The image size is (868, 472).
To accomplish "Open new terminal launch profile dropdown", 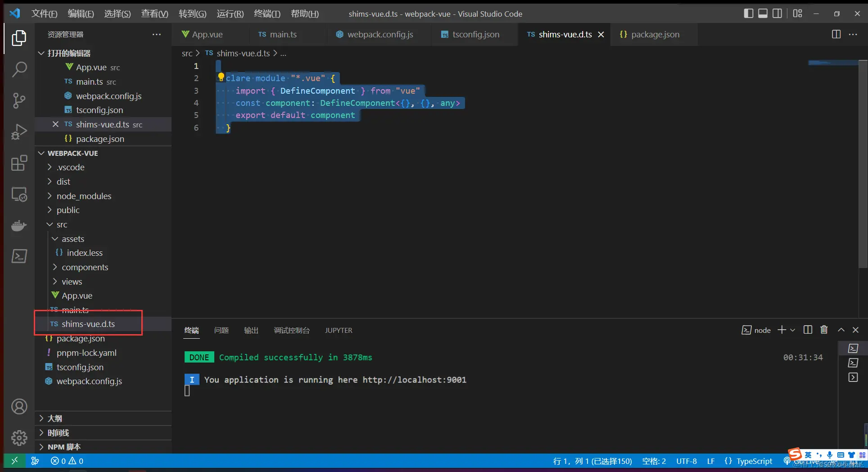I will pyautogui.click(x=793, y=330).
